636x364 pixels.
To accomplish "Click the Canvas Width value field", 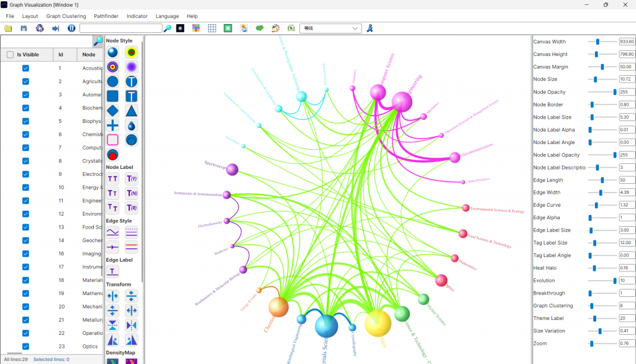I will click(626, 42).
